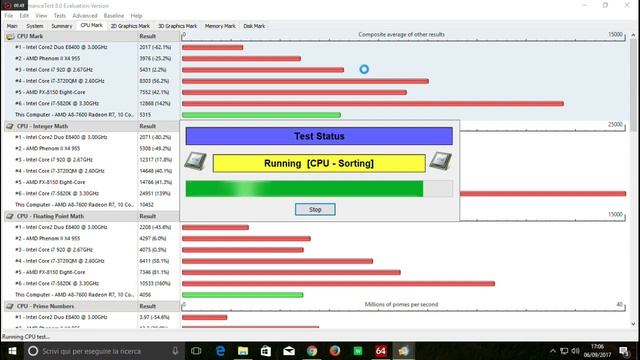
Task: Switch to the Memory Mark tab
Action: 220,26
